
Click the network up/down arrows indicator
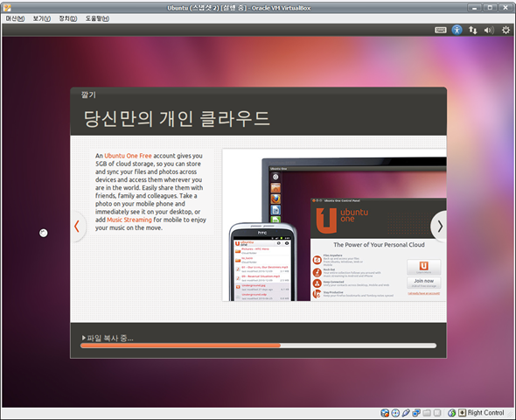[x=473, y=31]
